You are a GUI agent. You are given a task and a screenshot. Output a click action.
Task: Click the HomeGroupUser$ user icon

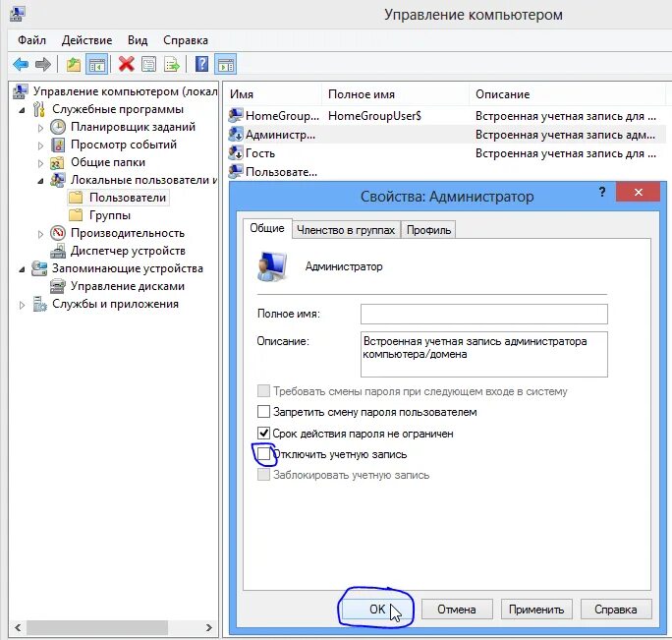[x=236, y=115]
